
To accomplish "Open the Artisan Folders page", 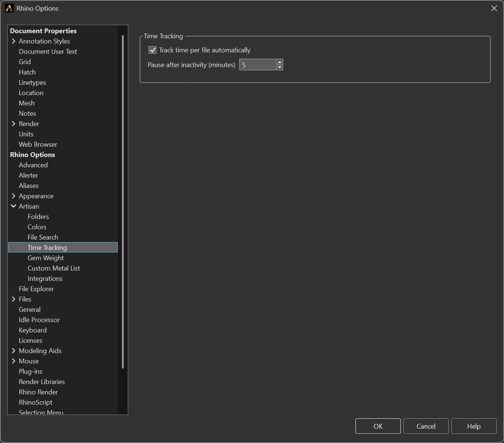I will [x=38, y=217].
